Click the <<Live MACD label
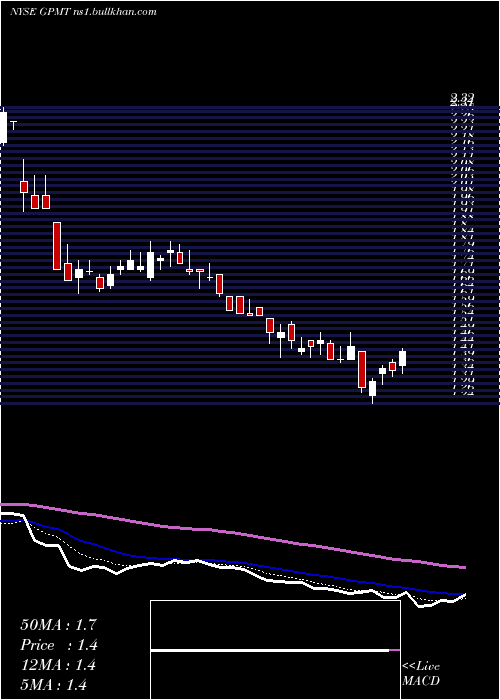This screenshot has height=700, width=500. (421, 674)
